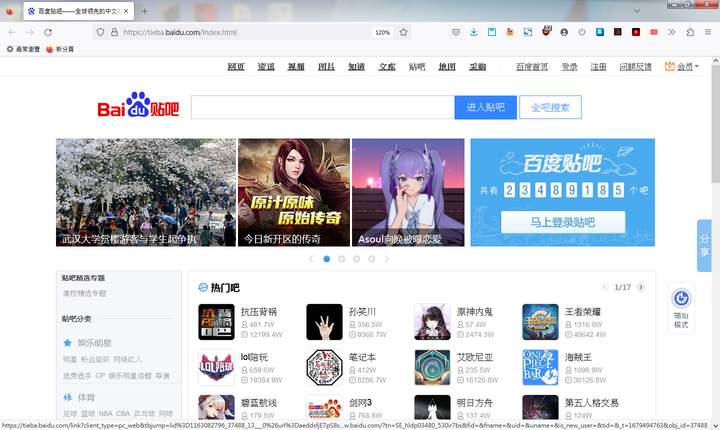
Task: Open 文库 in top navigation
Action: pos(387,67)
